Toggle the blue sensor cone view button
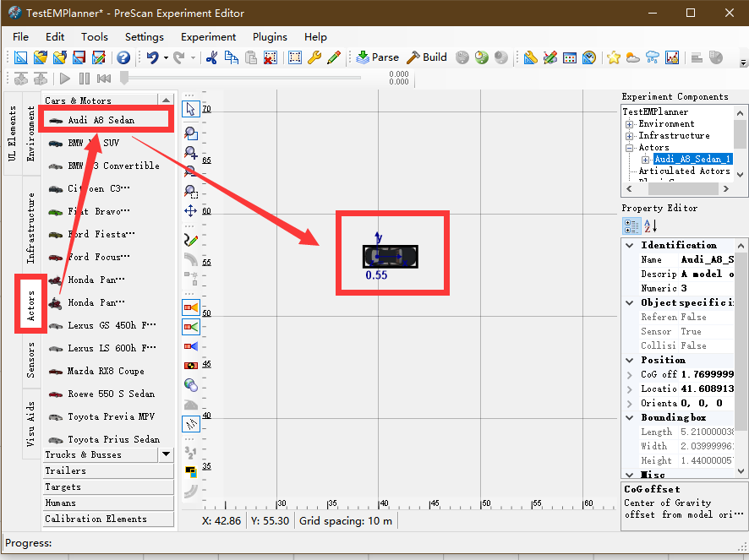The height and width of the screenshot is (560, 749). [x=190, y=346]
